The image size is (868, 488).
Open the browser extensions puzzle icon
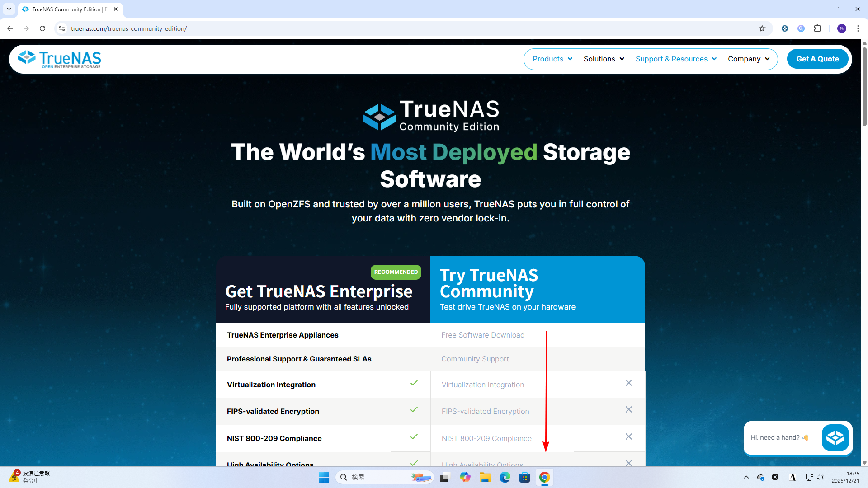(817, 28)
